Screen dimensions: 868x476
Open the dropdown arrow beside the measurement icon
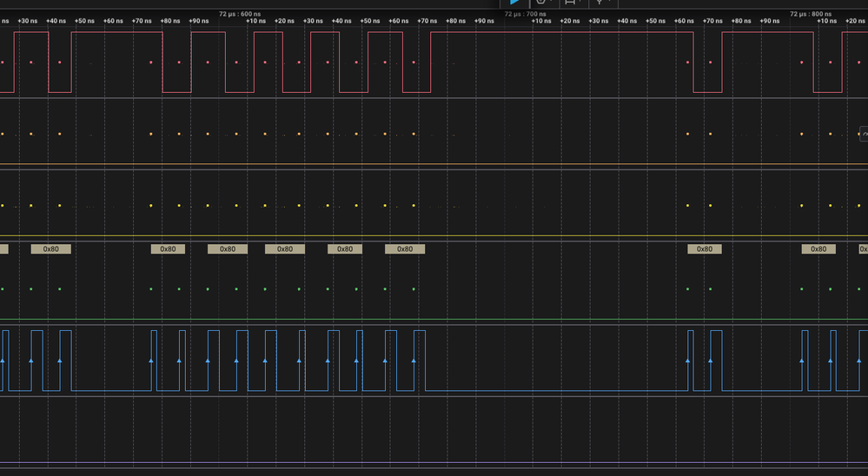coord(582,3)
